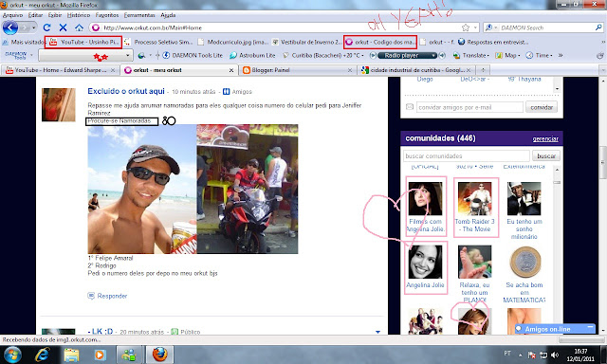Open the beach selfie photo

pyautogui.click(x=142, y=189)
